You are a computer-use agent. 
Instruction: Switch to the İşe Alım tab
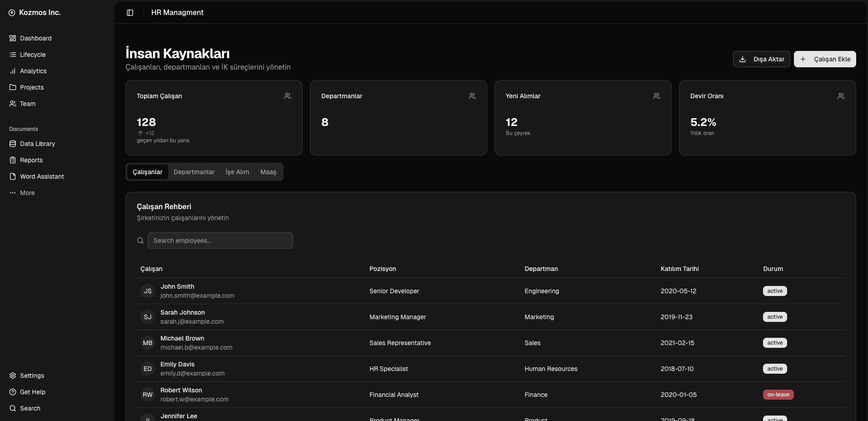(x=237, y=172)
